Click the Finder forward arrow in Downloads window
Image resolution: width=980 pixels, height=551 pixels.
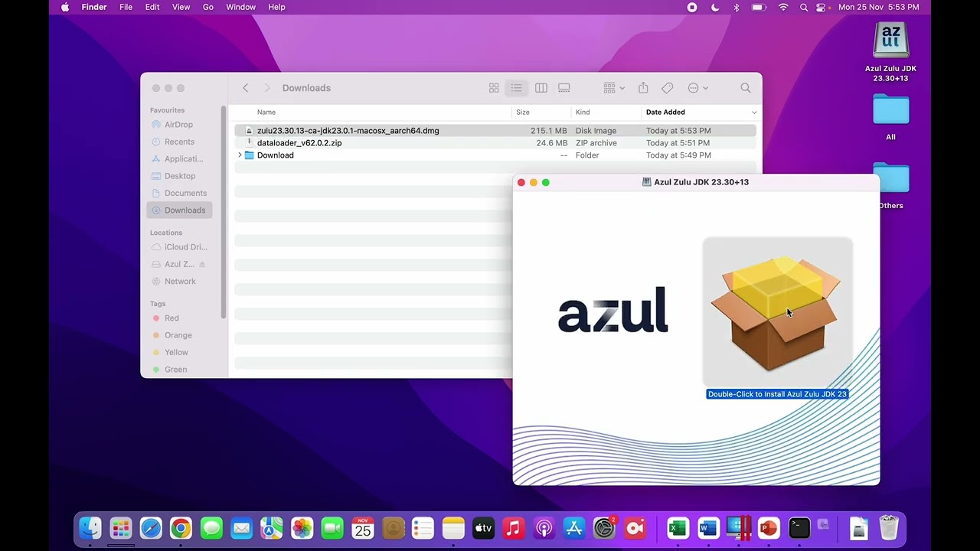[x=266, y=88]
